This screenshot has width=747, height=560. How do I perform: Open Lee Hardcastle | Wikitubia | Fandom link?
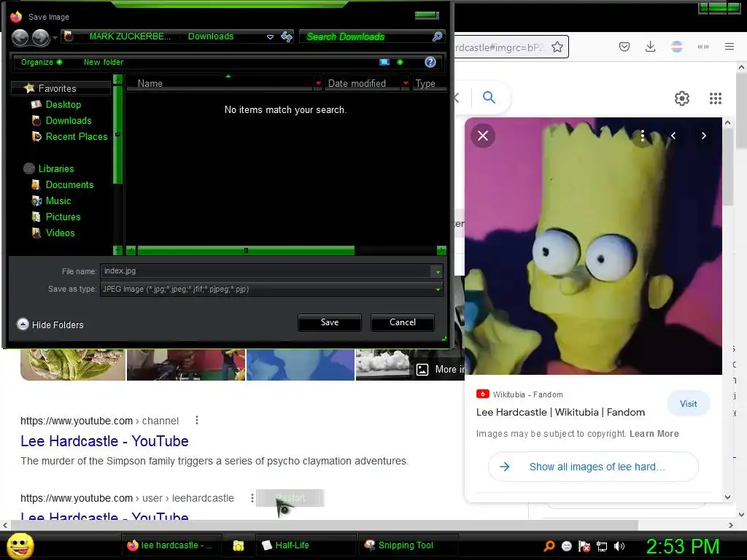[560, 413]
